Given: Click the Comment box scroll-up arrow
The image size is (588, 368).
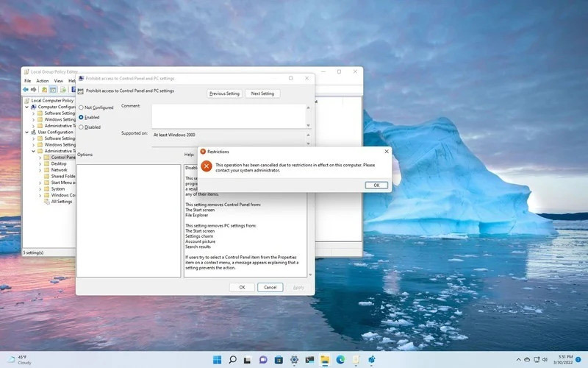Looking at the screenshot, I should 308,107.
